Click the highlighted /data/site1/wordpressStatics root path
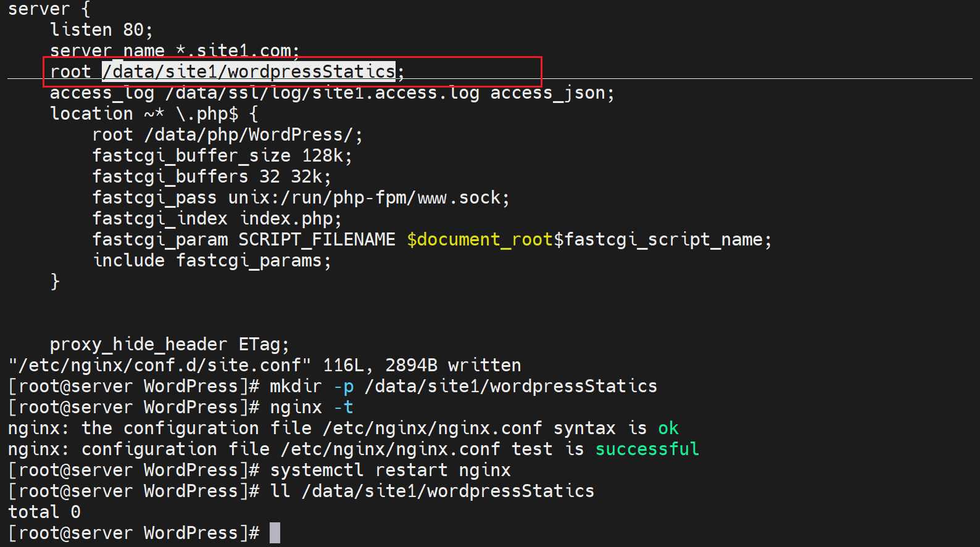This screenshot has width=980, height=547. pyautogui.click(x=248, y=72)
